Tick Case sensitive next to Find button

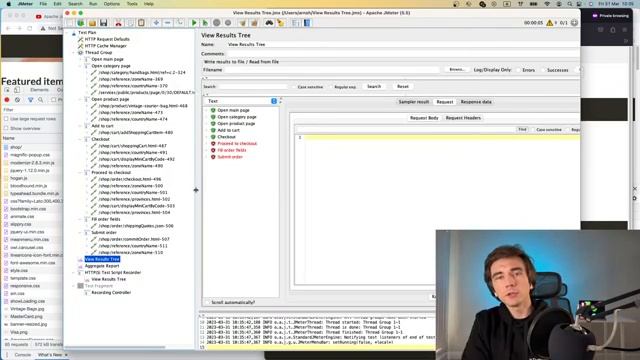(x=532, y=129)
